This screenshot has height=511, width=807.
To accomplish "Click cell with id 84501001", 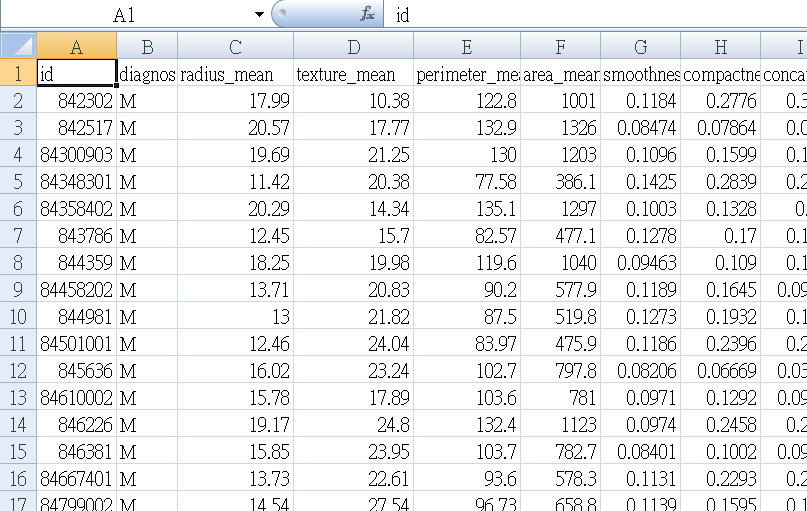I will pos(77,344).
